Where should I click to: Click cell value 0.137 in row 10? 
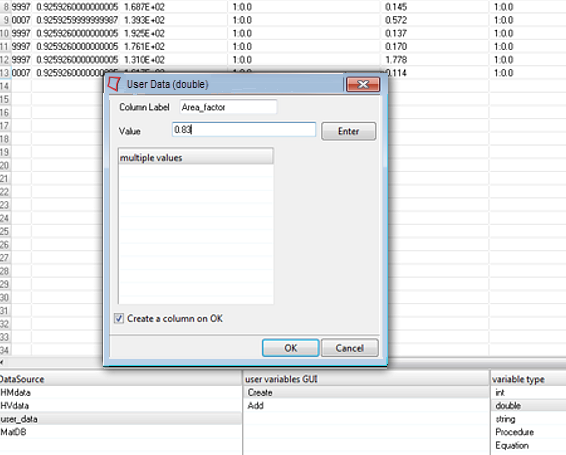click(x=396, y=33)
